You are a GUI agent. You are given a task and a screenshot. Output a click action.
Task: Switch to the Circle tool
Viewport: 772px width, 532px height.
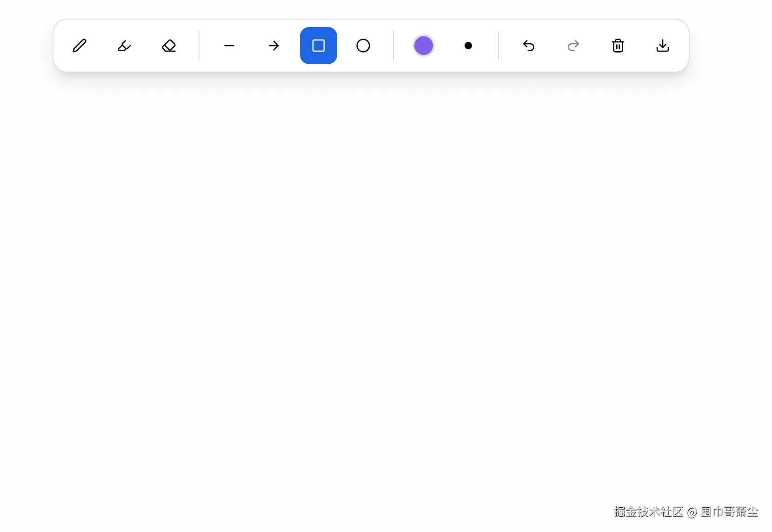click(x=363, y=46)
